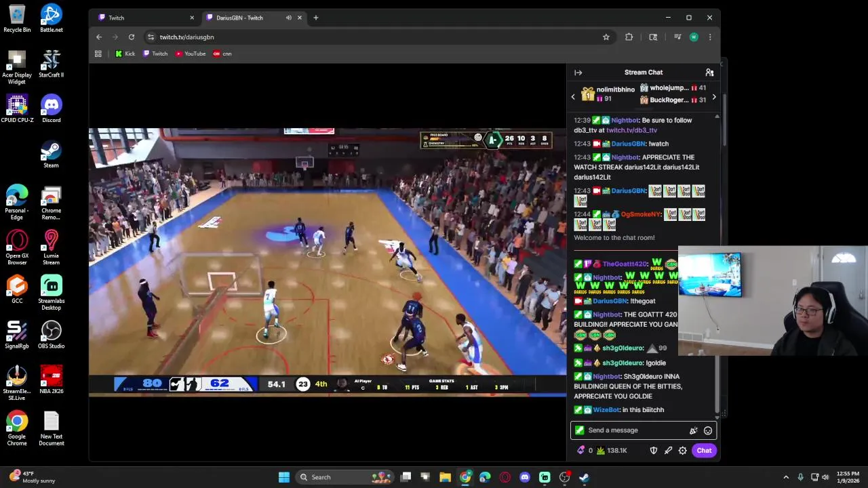The height and width of the screenshot is (488, 868).
Task: Open the Kick bookmark
Action: click(x=125, y=54)
